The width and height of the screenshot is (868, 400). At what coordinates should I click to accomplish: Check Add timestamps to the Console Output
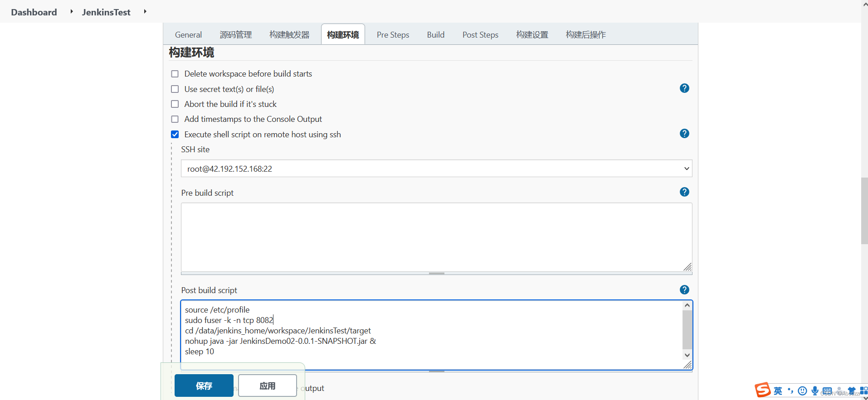point(175,119)
